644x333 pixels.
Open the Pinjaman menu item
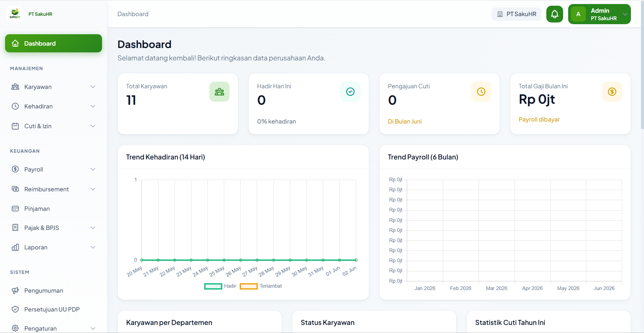(53, 209)
